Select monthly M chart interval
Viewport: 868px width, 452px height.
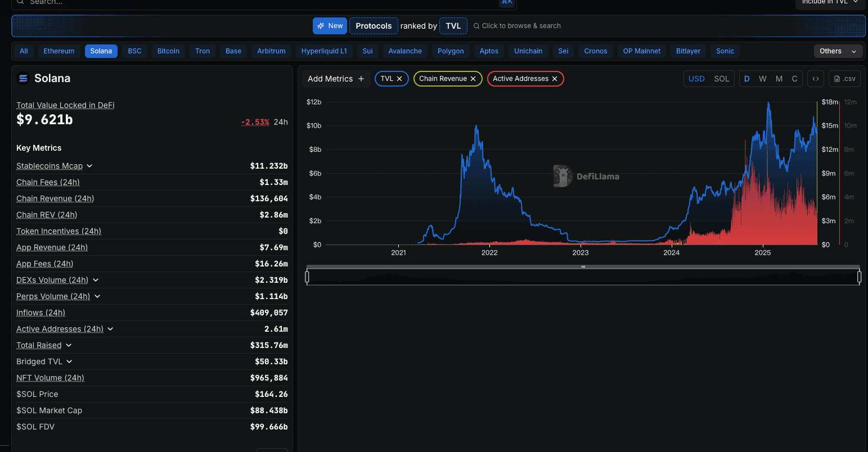779,79
